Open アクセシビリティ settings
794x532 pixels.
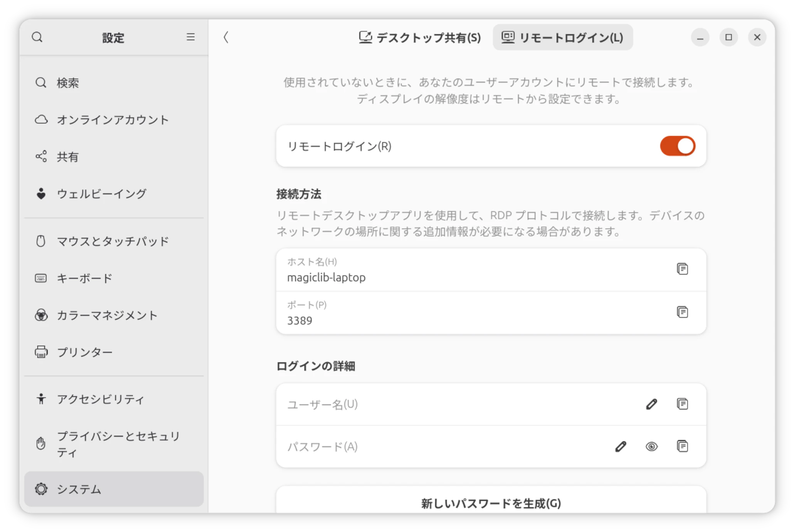tap(114, 399)
